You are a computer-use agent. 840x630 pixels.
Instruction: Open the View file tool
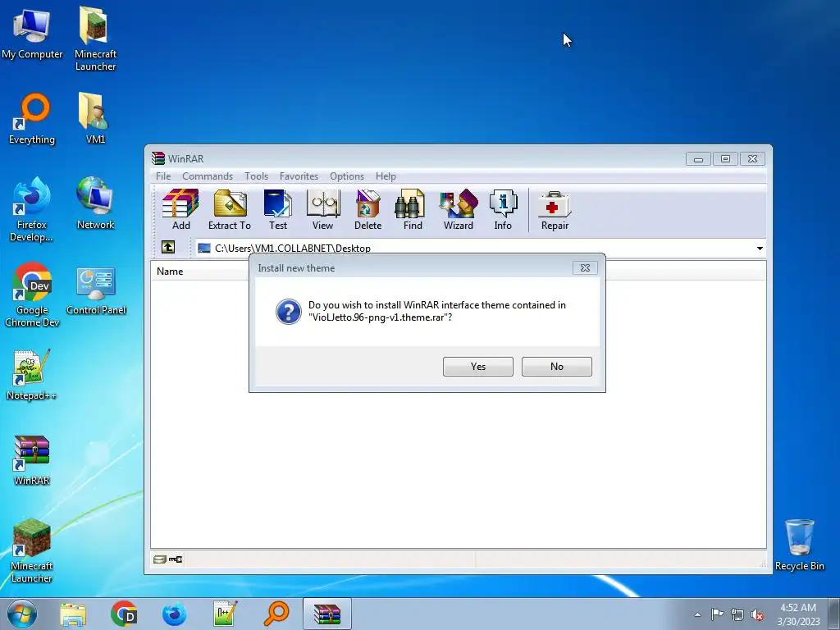coord(322,209)
